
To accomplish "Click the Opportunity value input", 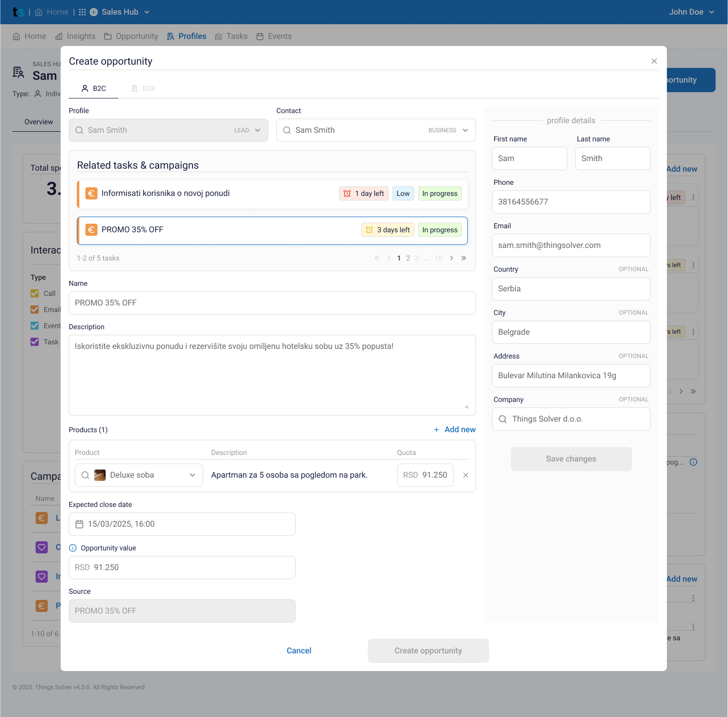I will click(x=182, y=568).
